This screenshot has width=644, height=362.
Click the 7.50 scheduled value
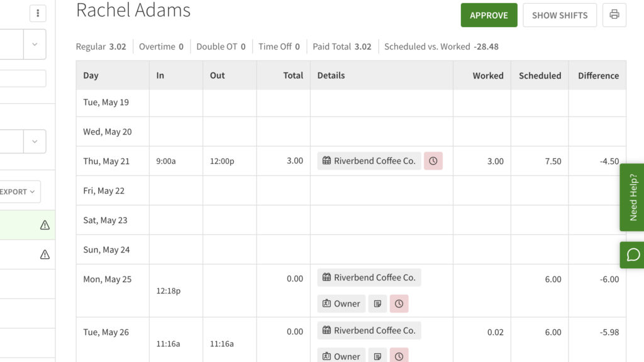[x=553, y=162]
